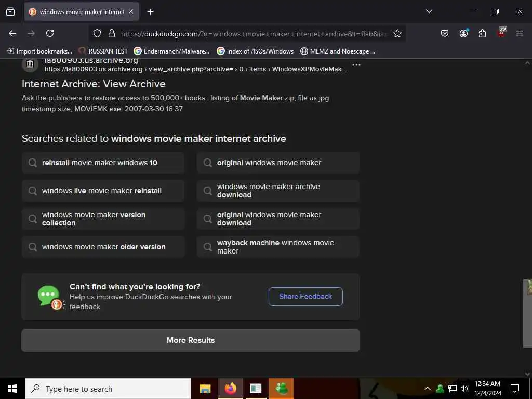This screenshot has width=532, height=399.
Task: Show hidden tray icons chevron
Action: point(428,389)
